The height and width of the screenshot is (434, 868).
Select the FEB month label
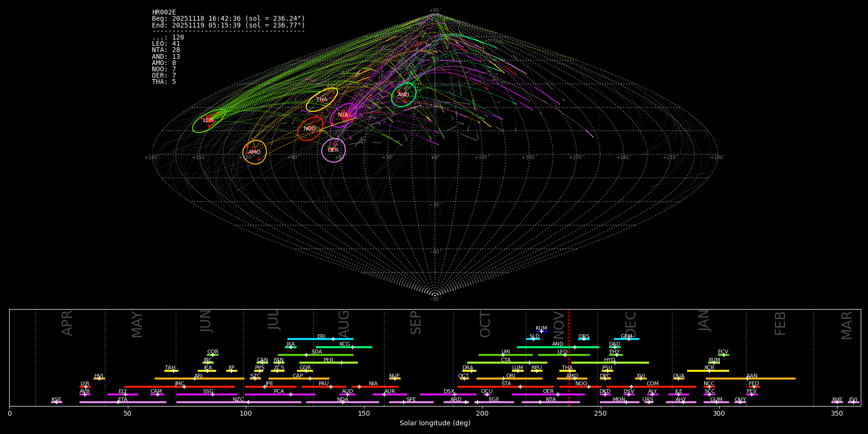pyautogui.click(x=780, y=323)
